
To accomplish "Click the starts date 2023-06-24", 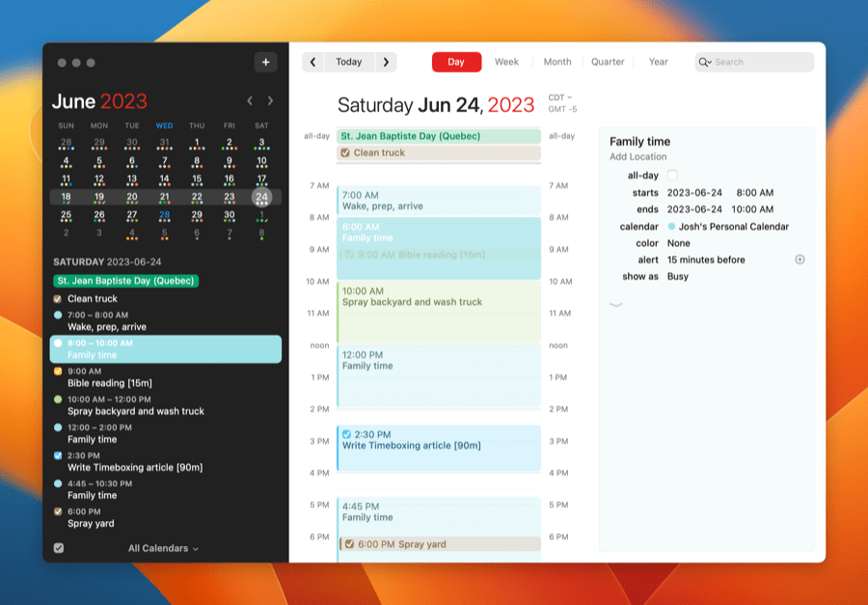I will (694, 193).
